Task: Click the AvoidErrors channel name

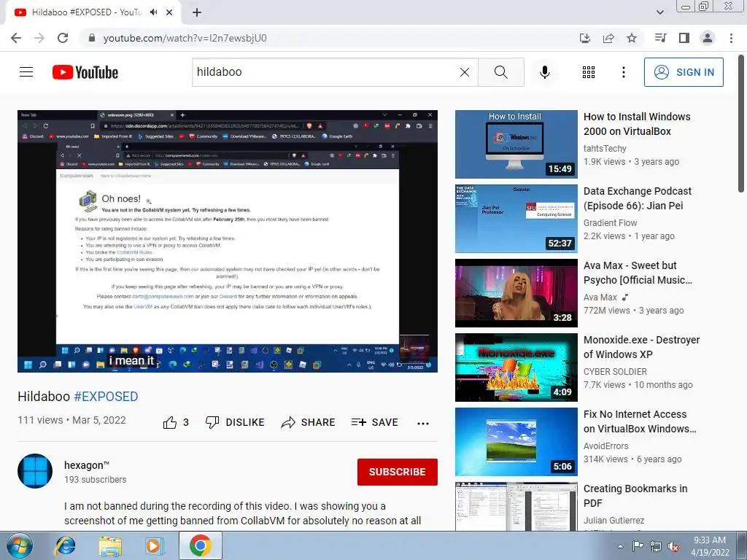Action: click(605, 446)
